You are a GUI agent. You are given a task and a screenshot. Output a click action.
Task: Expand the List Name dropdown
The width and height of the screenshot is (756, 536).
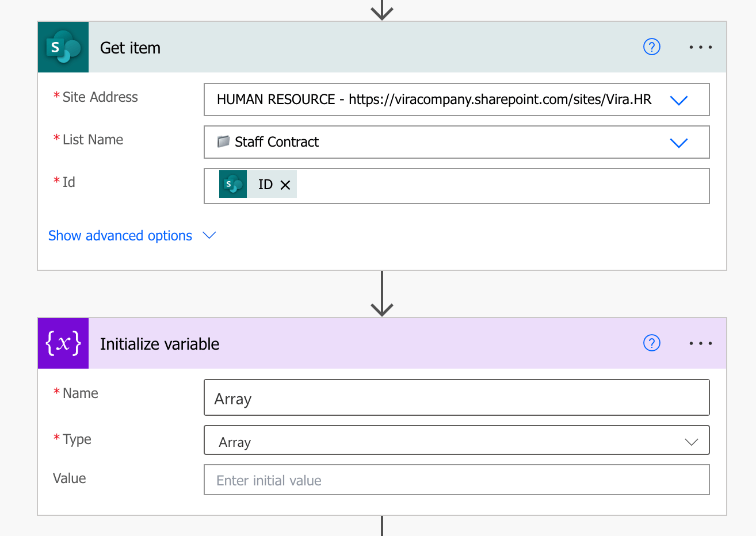click(x=679, y=143)
